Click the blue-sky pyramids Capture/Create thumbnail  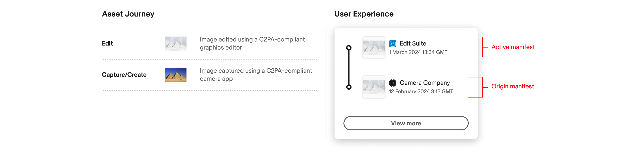pyautogui.click(x=176, y=75)
